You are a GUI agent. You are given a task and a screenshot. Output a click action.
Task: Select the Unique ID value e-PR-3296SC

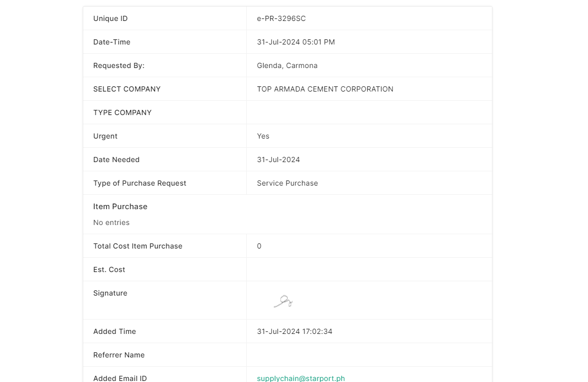click(281, 18)
